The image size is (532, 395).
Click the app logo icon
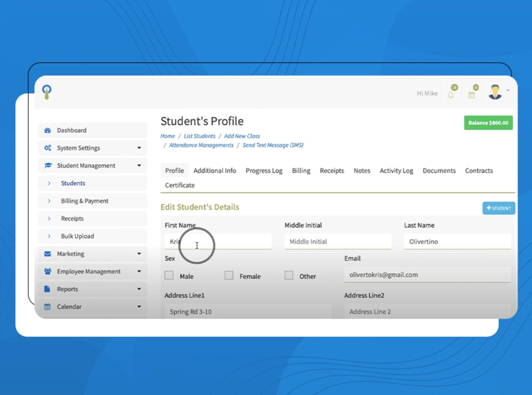[x=47, y=92]
